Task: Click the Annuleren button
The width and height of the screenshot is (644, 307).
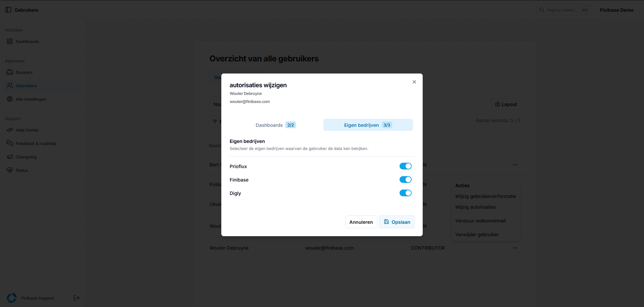Action: (361, 222)
